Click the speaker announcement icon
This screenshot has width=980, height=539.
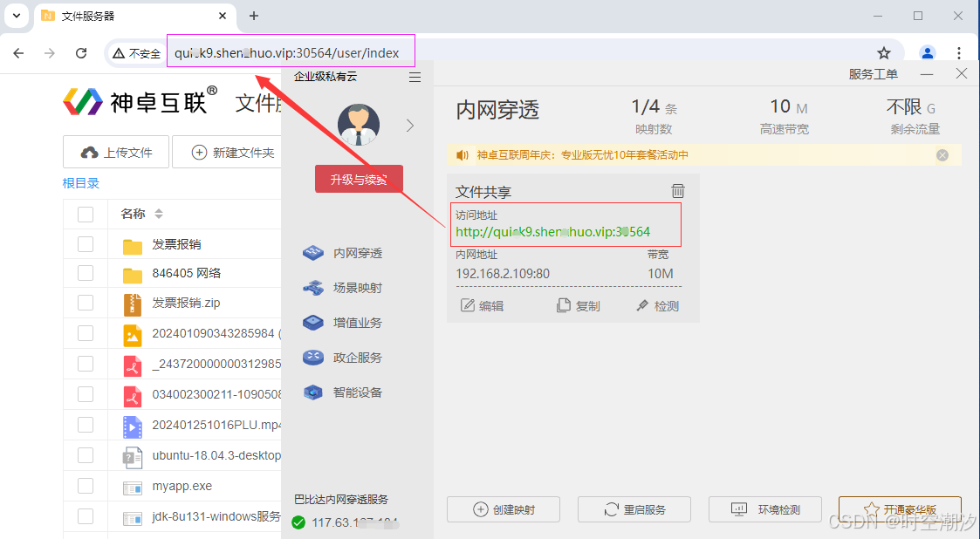[x=463, y=155]
